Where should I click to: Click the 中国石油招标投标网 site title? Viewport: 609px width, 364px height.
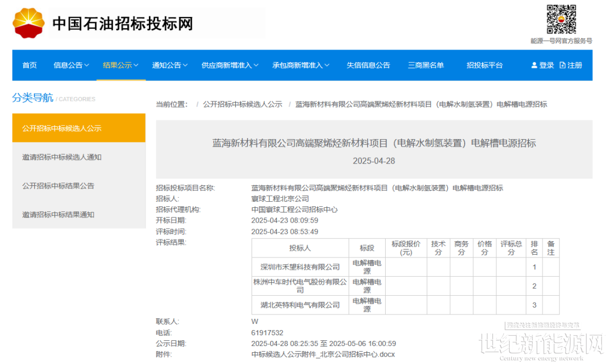click(123, 23)
